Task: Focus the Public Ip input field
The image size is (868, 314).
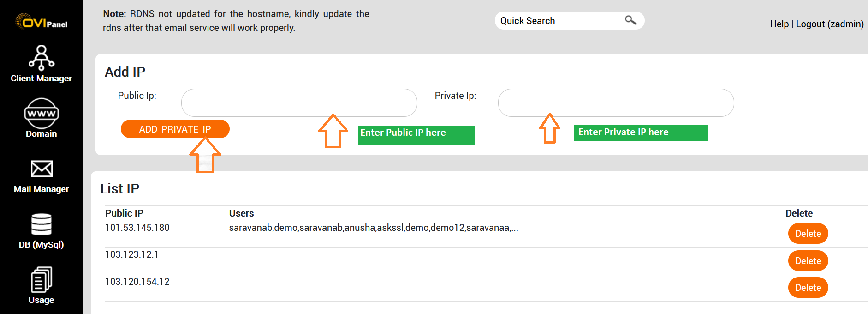Action: pos(299,103)
